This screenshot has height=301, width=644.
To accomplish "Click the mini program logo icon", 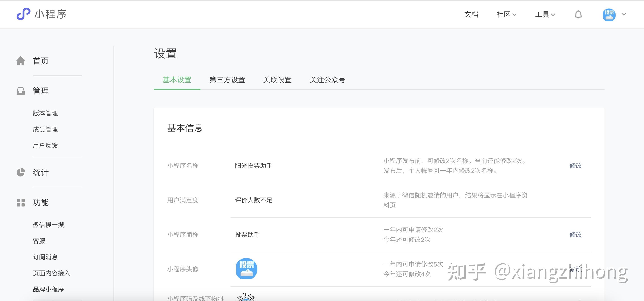I will pyautogui.click(x=23, y=14).
